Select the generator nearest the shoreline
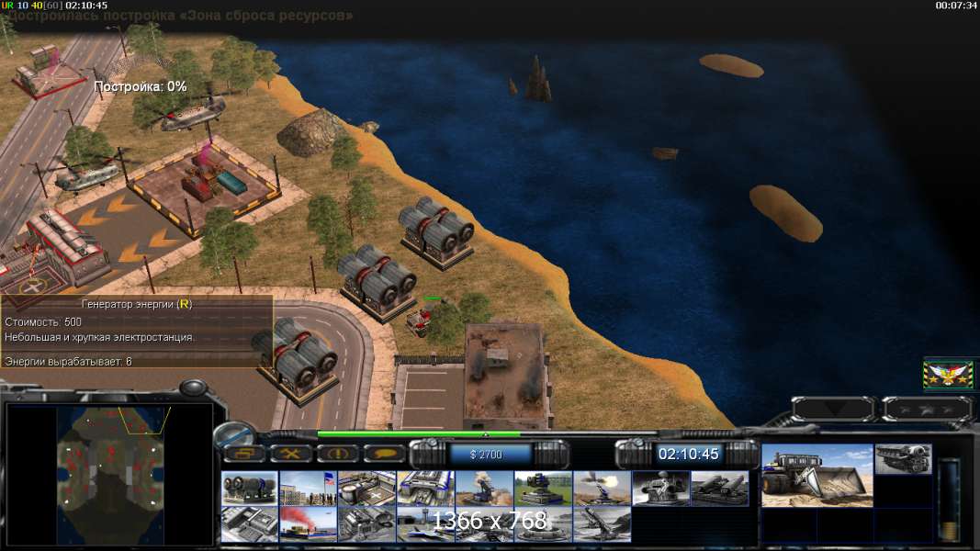 [437, 231]
